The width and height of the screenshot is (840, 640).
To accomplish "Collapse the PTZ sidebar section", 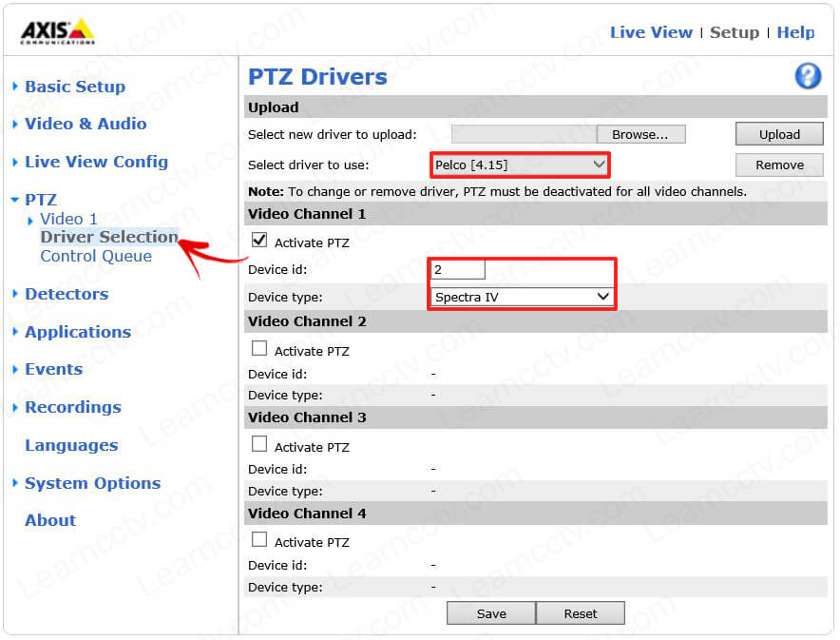I will (x=40, y=200).
